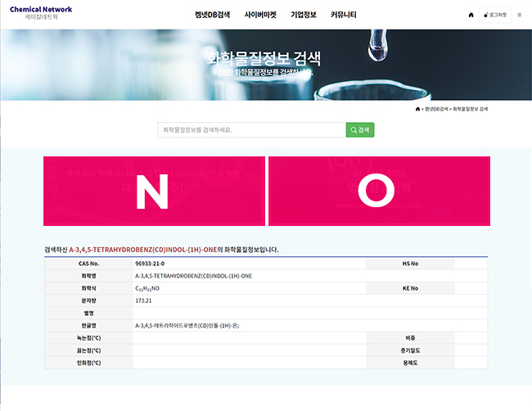Click the 비중 label cell
This screenshot has height=411, width=532.
pyautogui.click(x=410, y=338)
